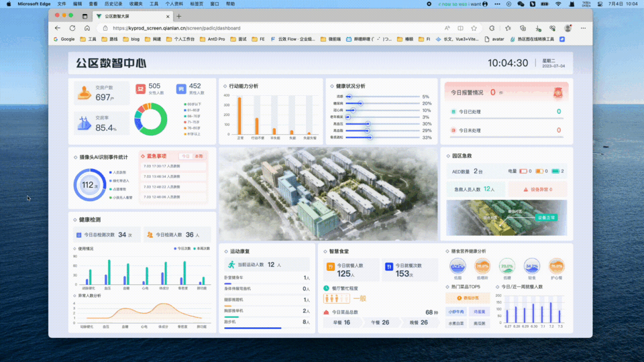The height and width of the screenshot is (362, 644).
Task: Click the blue cutlery icon for 今日就餐次数
Action: (x=389, y=267)
